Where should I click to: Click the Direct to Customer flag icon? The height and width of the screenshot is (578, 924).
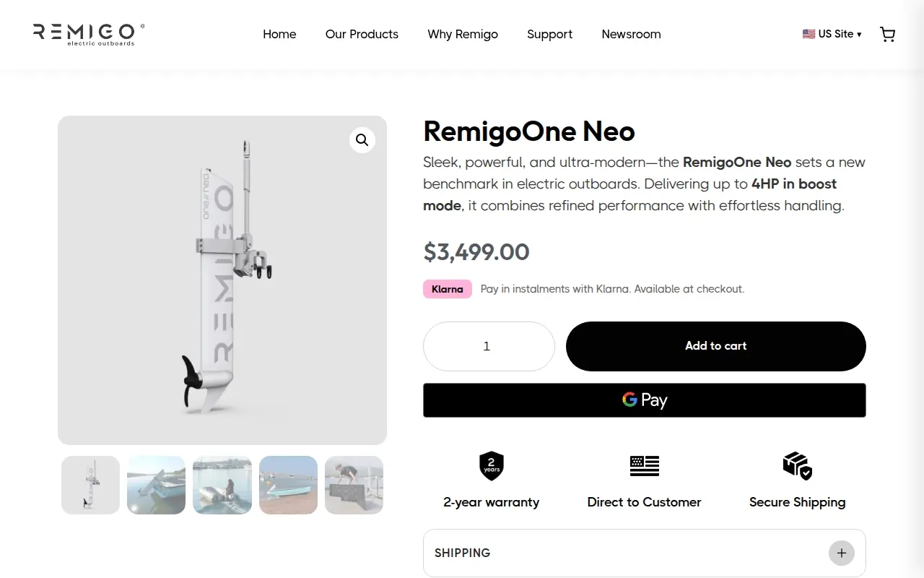click(645, 466)
